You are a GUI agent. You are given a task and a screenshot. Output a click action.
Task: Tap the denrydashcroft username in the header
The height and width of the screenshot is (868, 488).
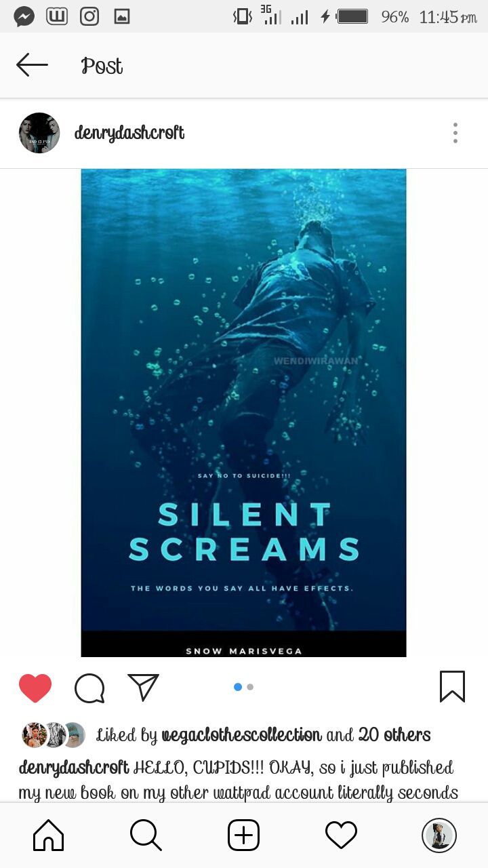pyautogui.click(x=129, y=133)
